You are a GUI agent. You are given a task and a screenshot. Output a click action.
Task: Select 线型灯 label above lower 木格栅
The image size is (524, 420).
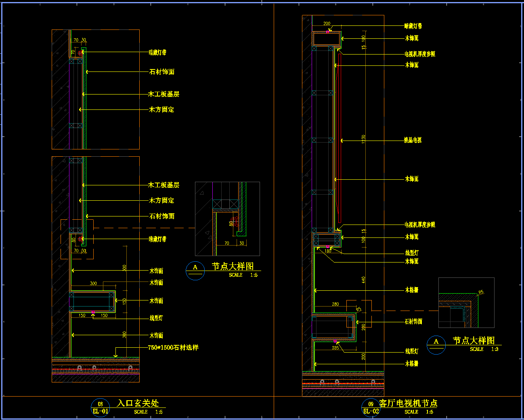pos(412,351)
